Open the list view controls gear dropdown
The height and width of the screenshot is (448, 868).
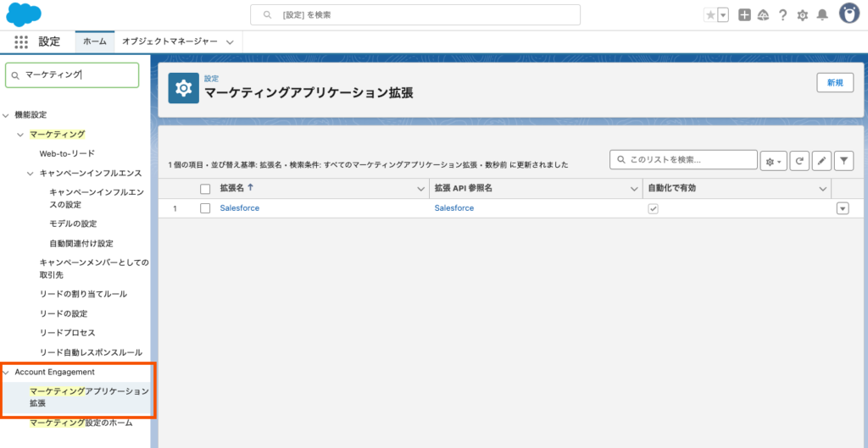774,160
